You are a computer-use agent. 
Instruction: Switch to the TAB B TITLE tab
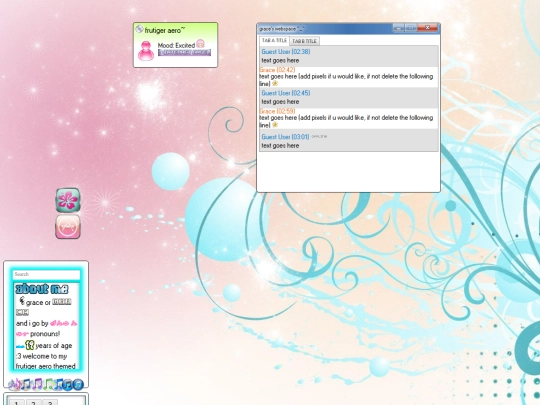(x=304, y=41)
